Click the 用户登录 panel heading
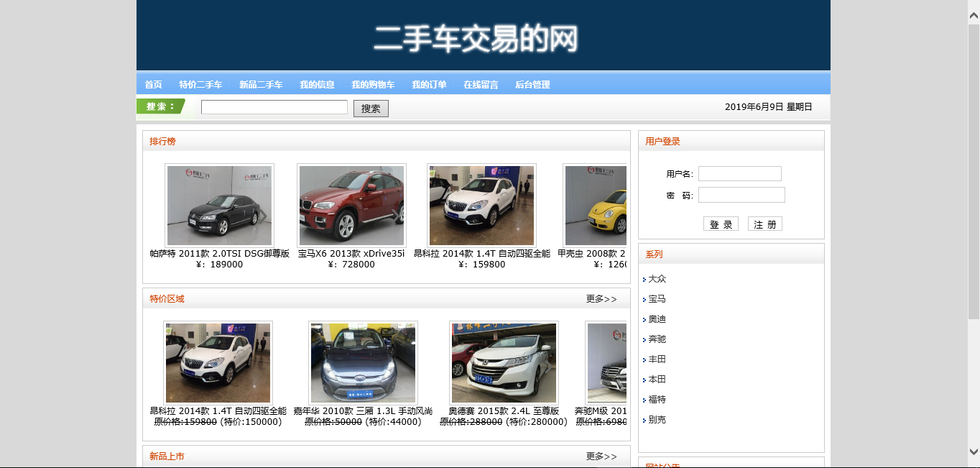The height and width of the screenshot is (468, 980). point(662,142)
